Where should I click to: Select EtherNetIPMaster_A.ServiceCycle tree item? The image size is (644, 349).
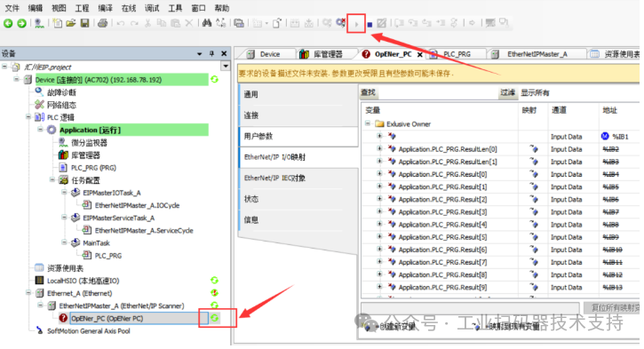(144, 230)
